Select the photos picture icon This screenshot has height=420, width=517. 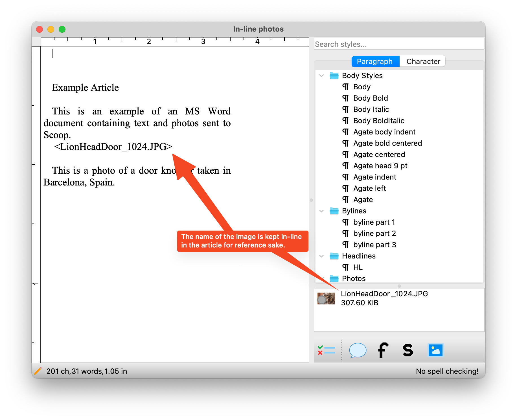[x=435, y=350]
